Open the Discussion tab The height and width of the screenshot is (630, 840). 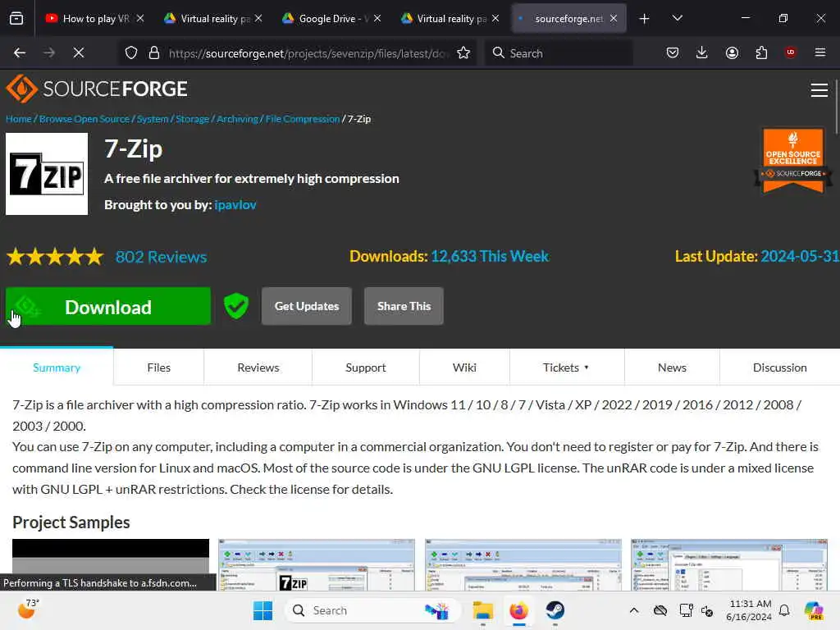pyautogui.click(x=779, y=367)
